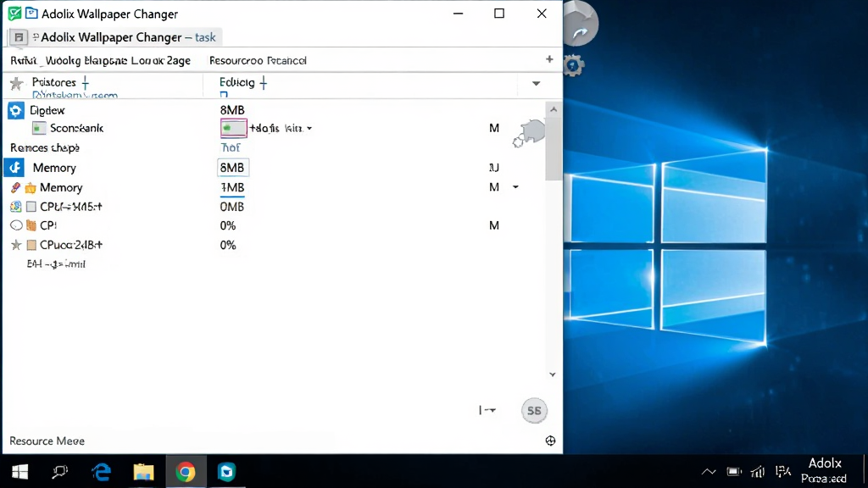
Task: Switch to Chrome in the taskbar
Action: 186,472
